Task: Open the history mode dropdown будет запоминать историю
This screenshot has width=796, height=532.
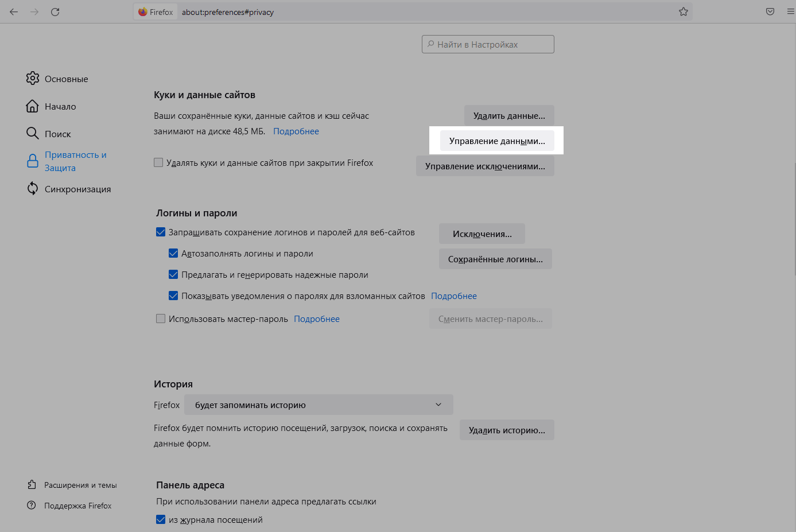Action: [x=319, y=405]
